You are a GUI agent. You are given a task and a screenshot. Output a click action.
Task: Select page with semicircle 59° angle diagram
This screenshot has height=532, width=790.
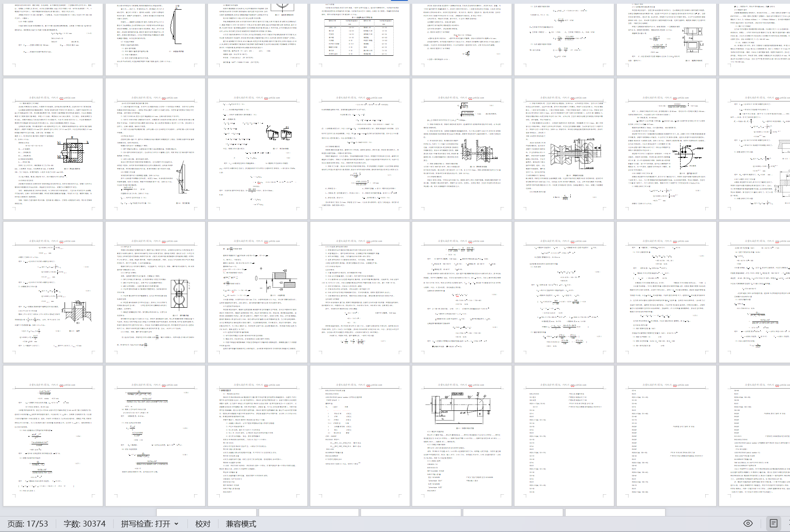coord(666,149)
